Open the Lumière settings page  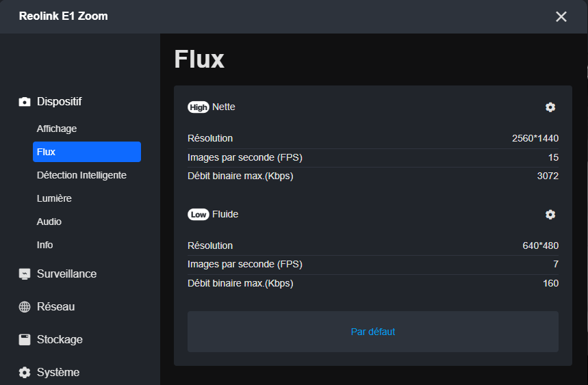tap(54, 198)
